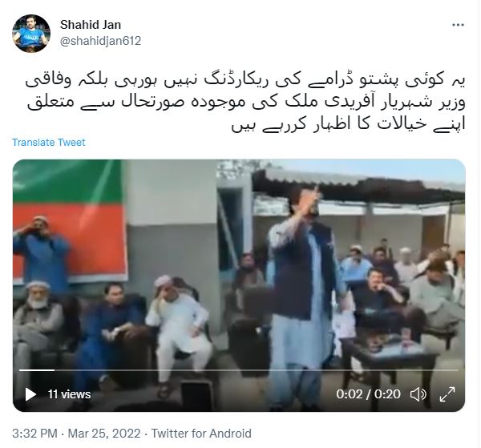Click the 0:02 / 0:20 time display
This screenshot has width=481, height=448.
pos(368,394)
